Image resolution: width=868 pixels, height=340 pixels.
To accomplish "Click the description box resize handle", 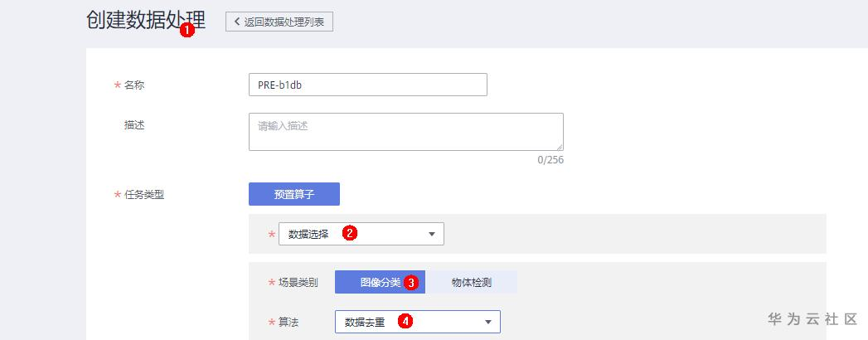I will click(x=559, y=146).
